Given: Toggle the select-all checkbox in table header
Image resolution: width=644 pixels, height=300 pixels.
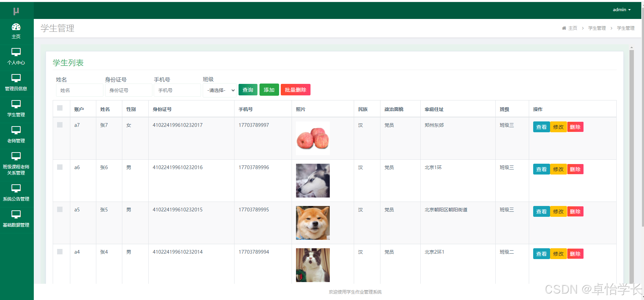Looking at the screenshot, I should click(x=60, y=108).
